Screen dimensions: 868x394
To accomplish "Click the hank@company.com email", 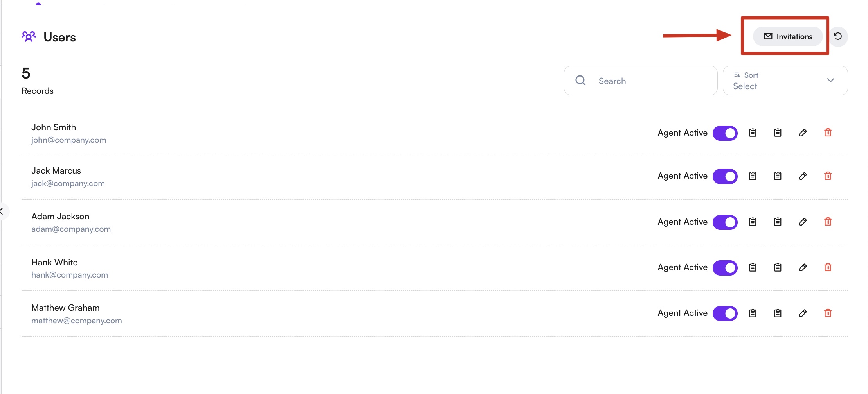I will click(70, 275).
